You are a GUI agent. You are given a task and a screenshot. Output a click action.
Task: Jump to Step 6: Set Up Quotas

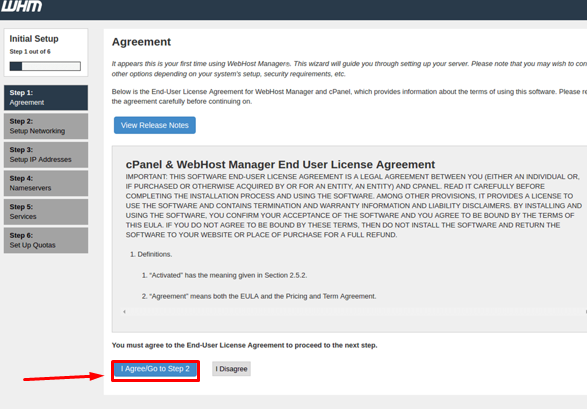46,240
